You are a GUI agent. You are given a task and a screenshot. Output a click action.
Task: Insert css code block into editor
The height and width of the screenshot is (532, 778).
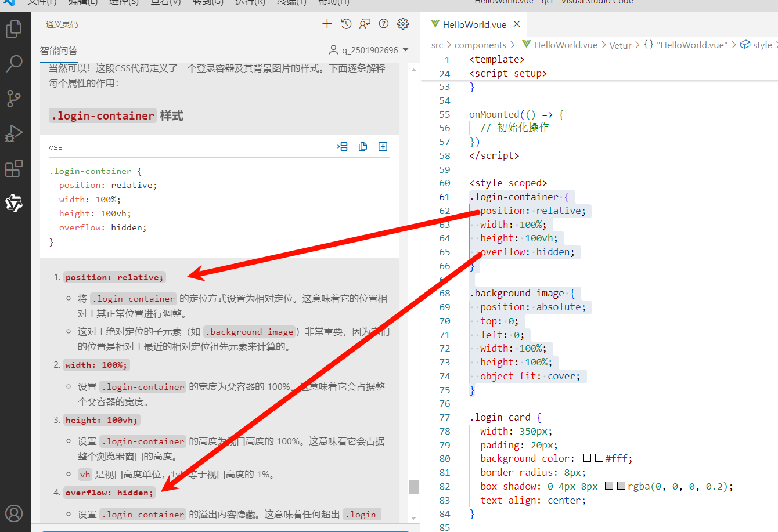coord(343,147)
